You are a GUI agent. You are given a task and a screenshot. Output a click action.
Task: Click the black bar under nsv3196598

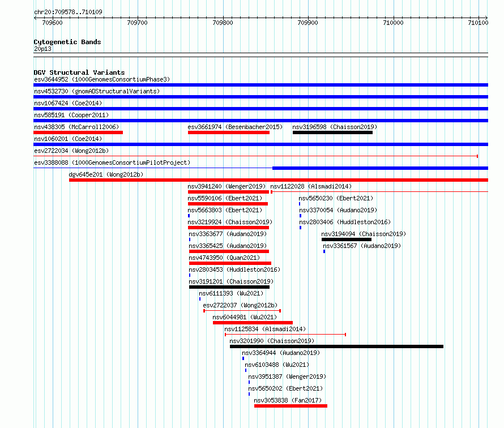pos(332,132)
